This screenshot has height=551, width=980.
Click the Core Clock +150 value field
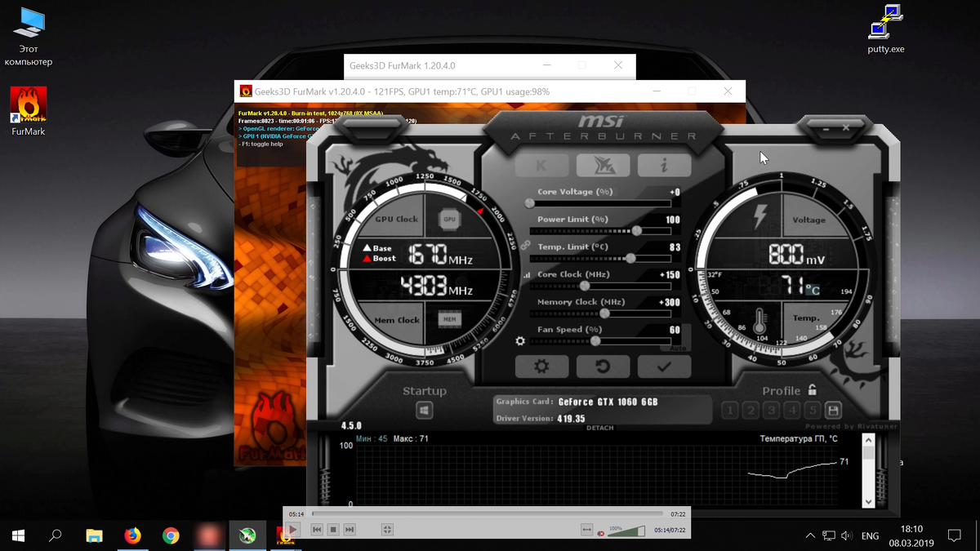click(670, 275)
